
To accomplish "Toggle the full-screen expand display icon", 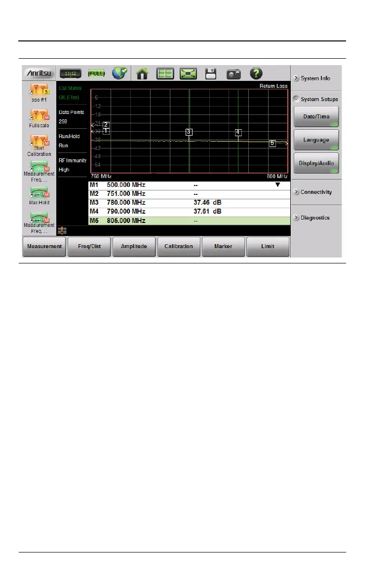I will pyautogui.click(x=189, y=73).
